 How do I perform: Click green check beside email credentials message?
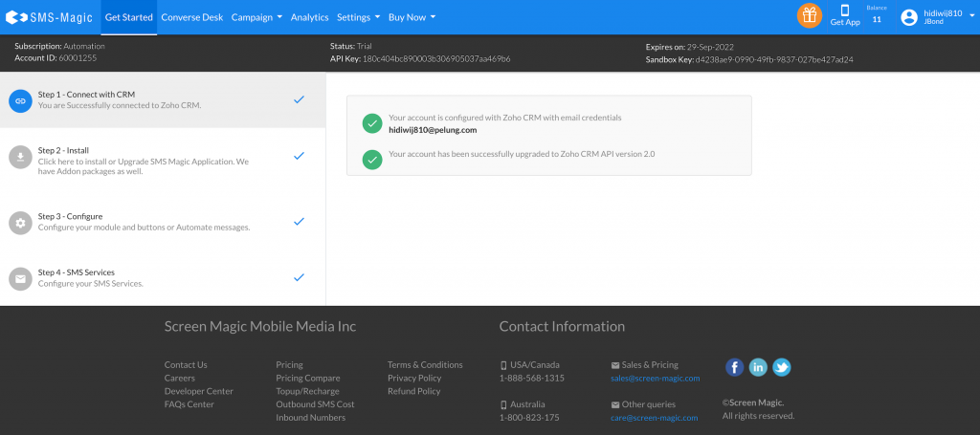coord(372,123)
